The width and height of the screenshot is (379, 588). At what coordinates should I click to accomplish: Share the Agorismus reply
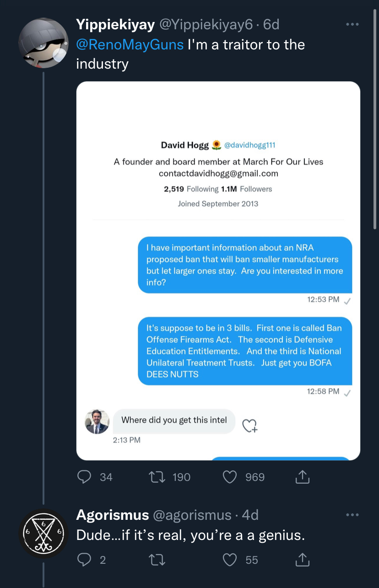(x=303, y=560)
